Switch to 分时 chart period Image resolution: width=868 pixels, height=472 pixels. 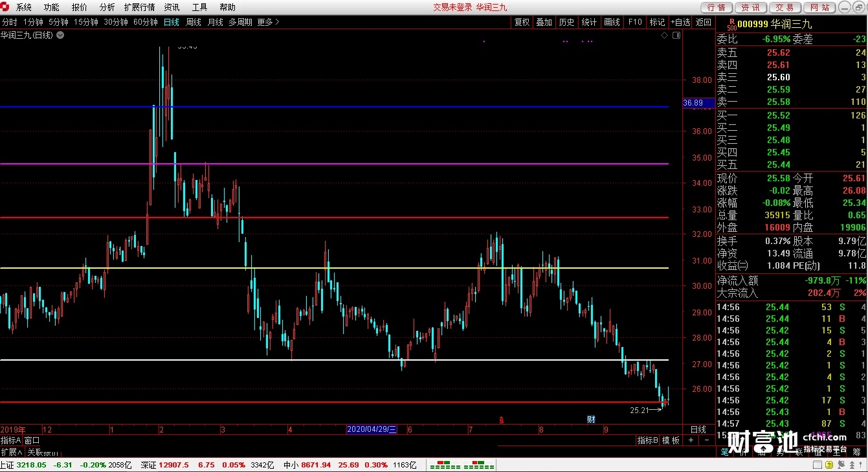coord(9,22)
